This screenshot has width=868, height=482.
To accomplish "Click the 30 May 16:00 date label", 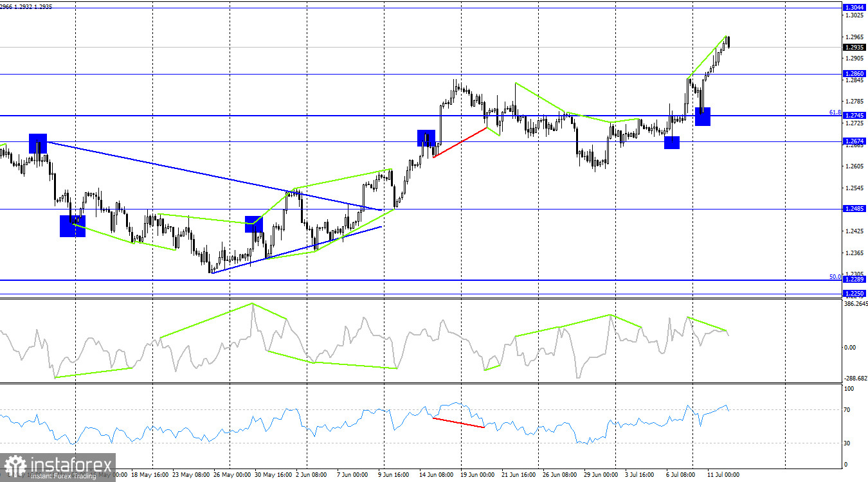I will click(272, 476).
